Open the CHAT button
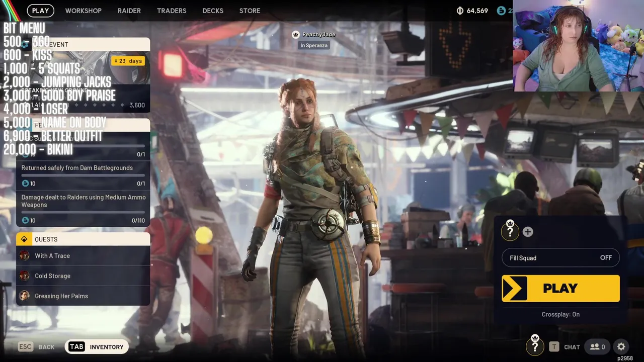The image size is (644, 362). click(572, 347)
